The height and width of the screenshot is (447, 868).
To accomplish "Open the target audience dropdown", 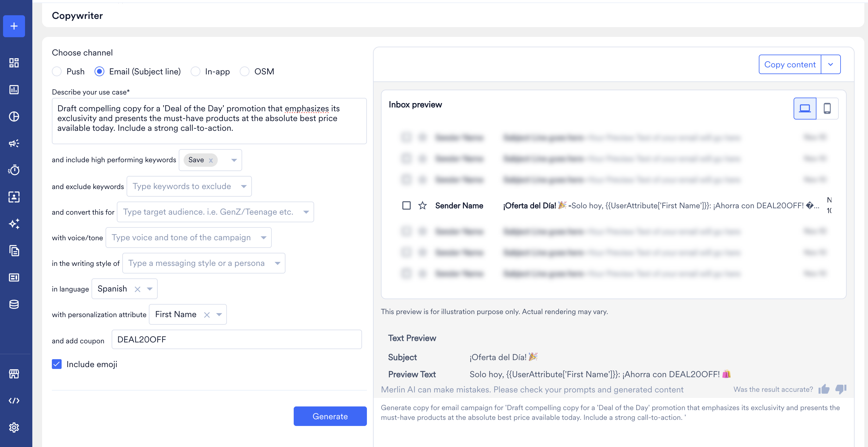I will (x=306, y=212).
